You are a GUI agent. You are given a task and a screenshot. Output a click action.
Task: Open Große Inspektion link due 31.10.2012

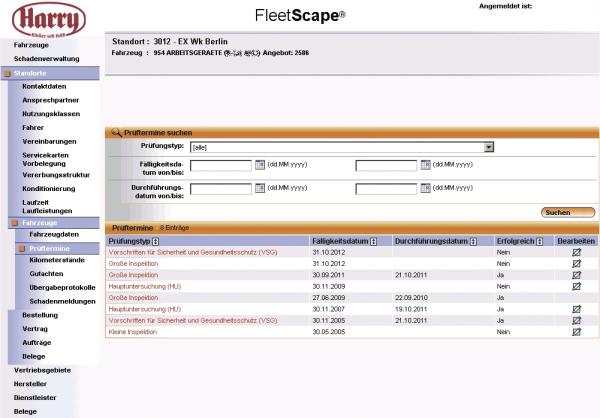(x=133, y=264)
